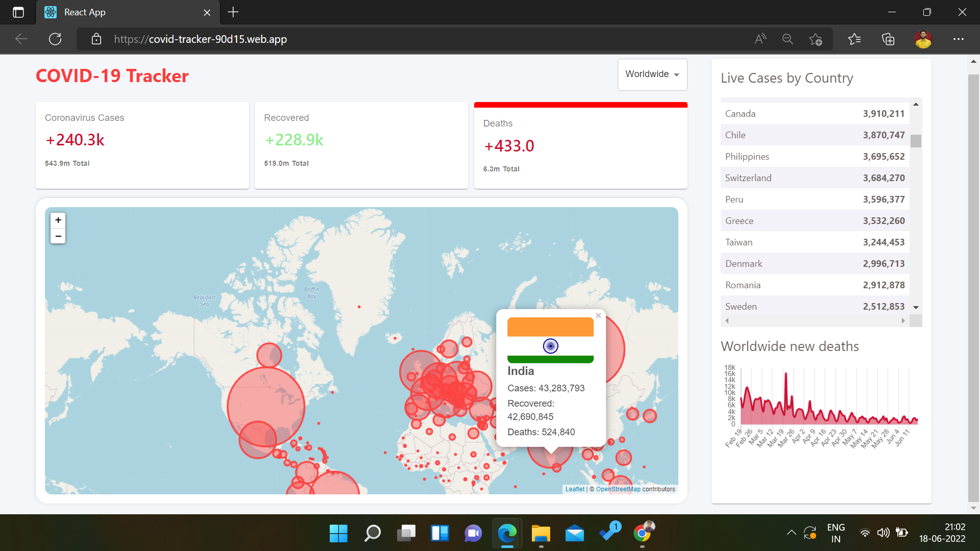Open a new browser tab
Image resolution: width=980 pixels, height=551 pixels.
(x=233, y=12)
